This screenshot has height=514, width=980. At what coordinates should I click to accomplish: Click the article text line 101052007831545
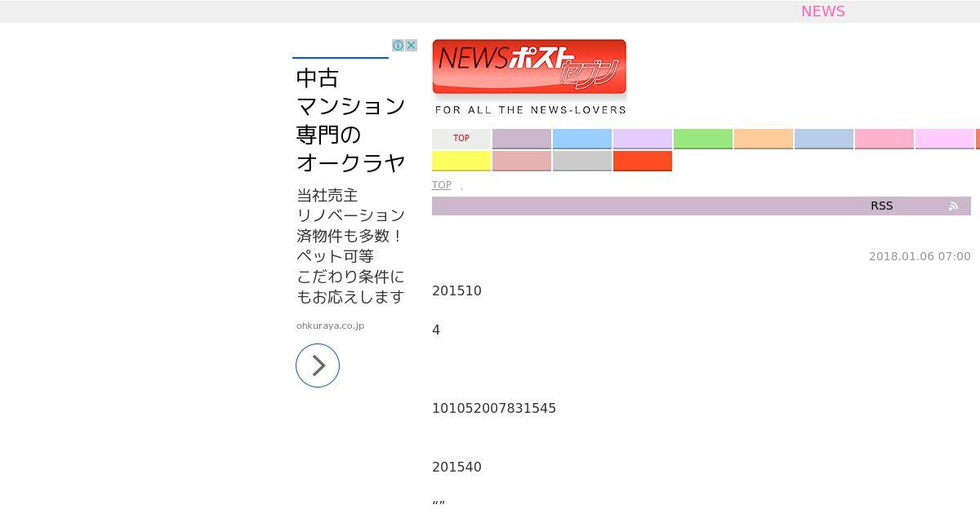click(494, 409)
